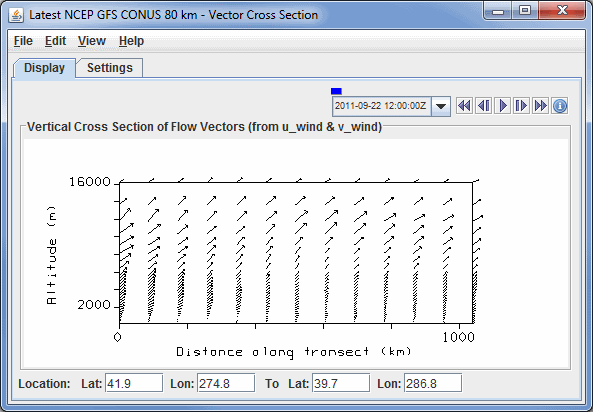
Task: Switch to the Settings tab
Action: (110, 68)
